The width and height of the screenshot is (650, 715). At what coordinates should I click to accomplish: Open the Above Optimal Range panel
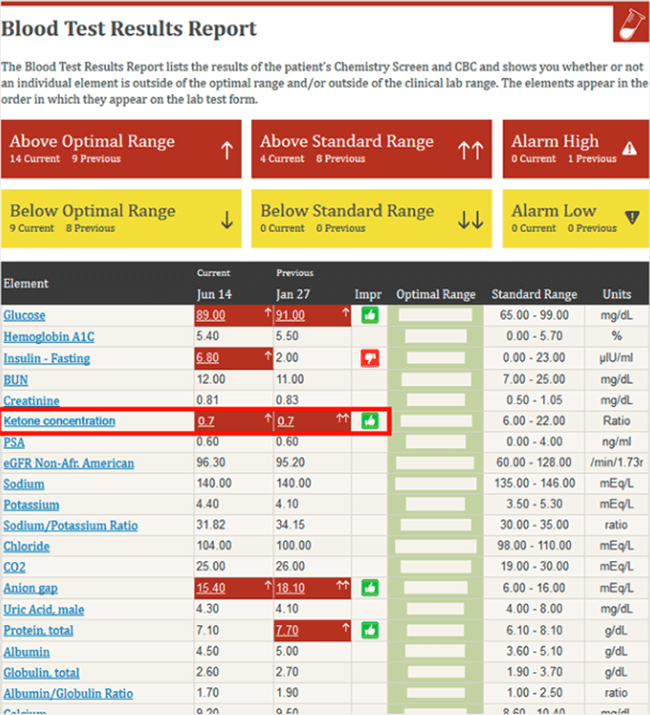click(121, 149)
